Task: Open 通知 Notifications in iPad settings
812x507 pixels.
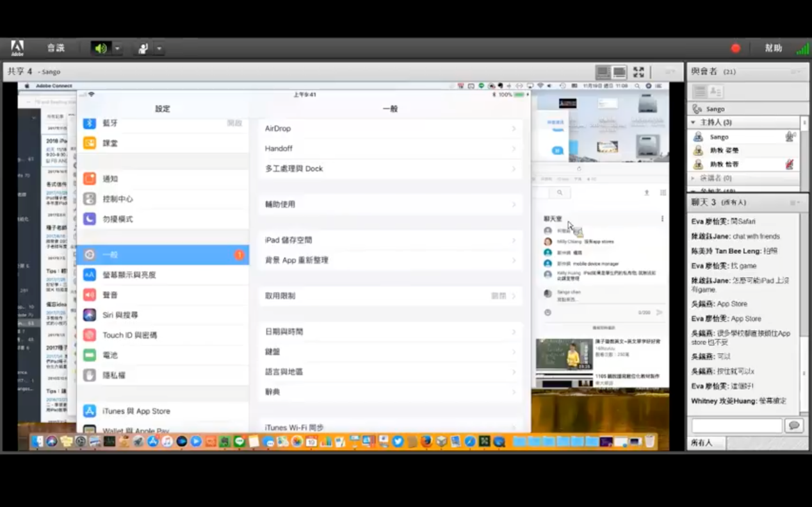Action: 163,179
